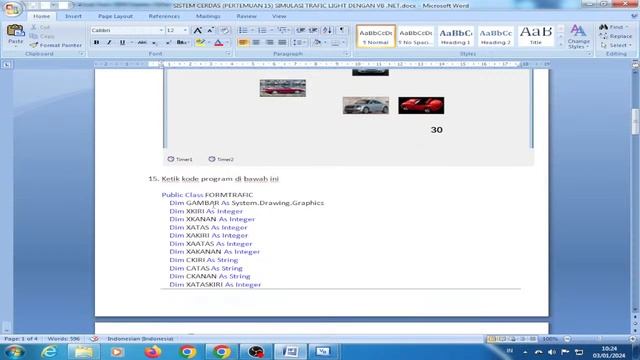Click Increase Indent icon
This screenshot has height=360, width=640.
tap(313, 30)
